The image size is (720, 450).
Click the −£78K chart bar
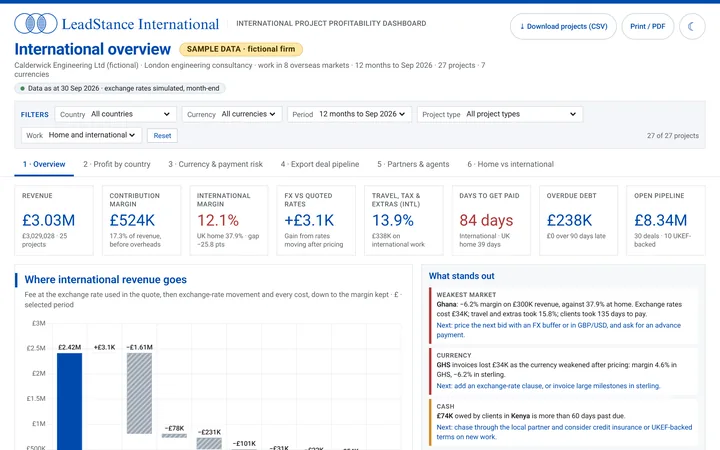click(174, 436)
